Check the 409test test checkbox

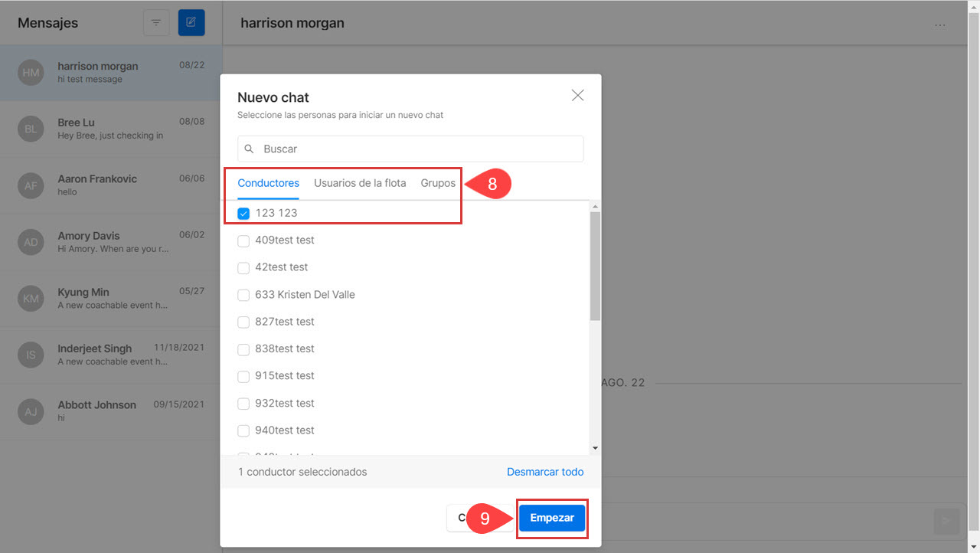(243, 241)
